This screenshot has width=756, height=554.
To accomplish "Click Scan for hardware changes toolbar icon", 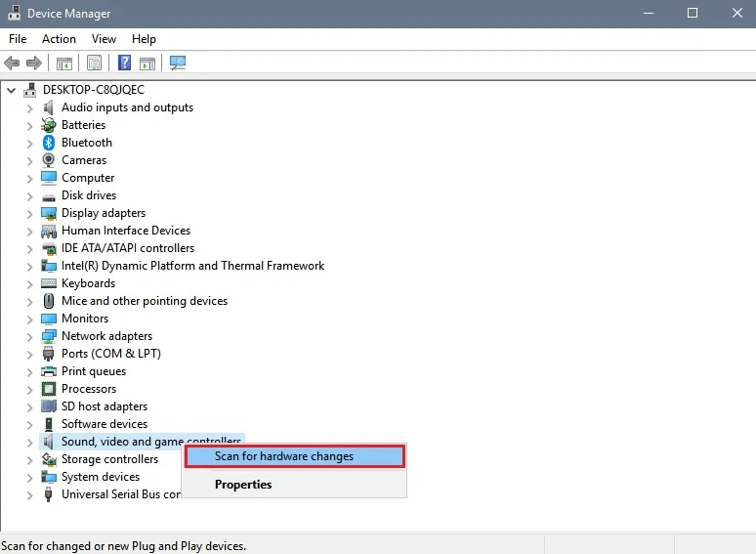I will pyautogui.click(x=178, y=64).
